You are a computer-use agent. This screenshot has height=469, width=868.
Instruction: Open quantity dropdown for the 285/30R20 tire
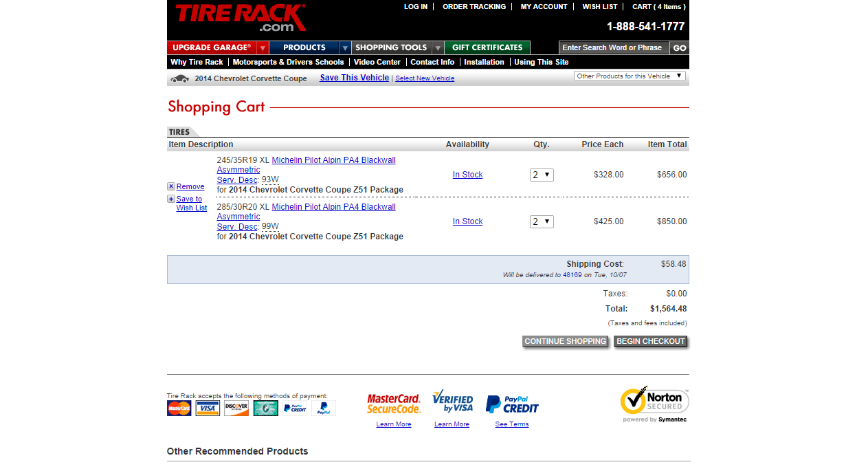(542, 221)
